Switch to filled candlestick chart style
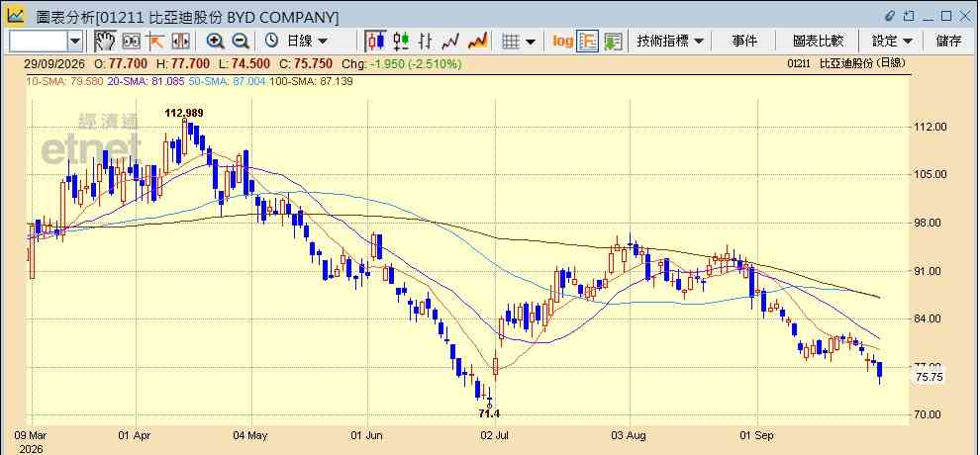The image size is (980, 455). pyautogui.click(x=375, y=42)
